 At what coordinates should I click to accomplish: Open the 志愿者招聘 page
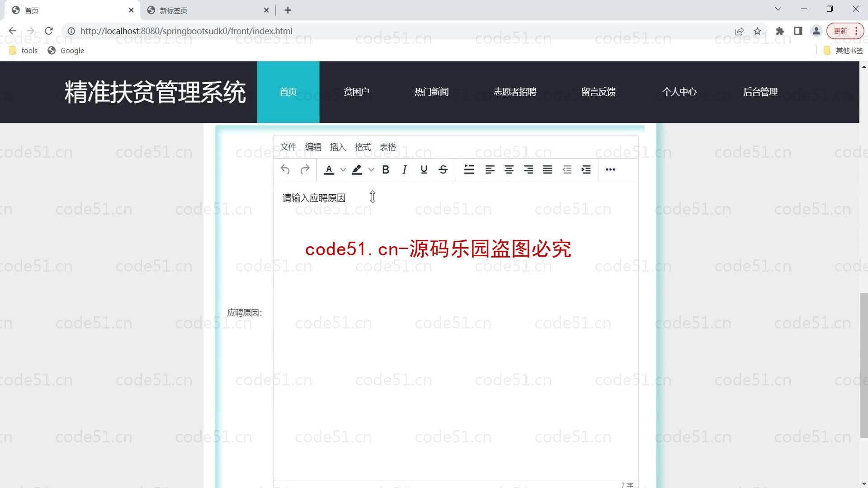point(515,92)
